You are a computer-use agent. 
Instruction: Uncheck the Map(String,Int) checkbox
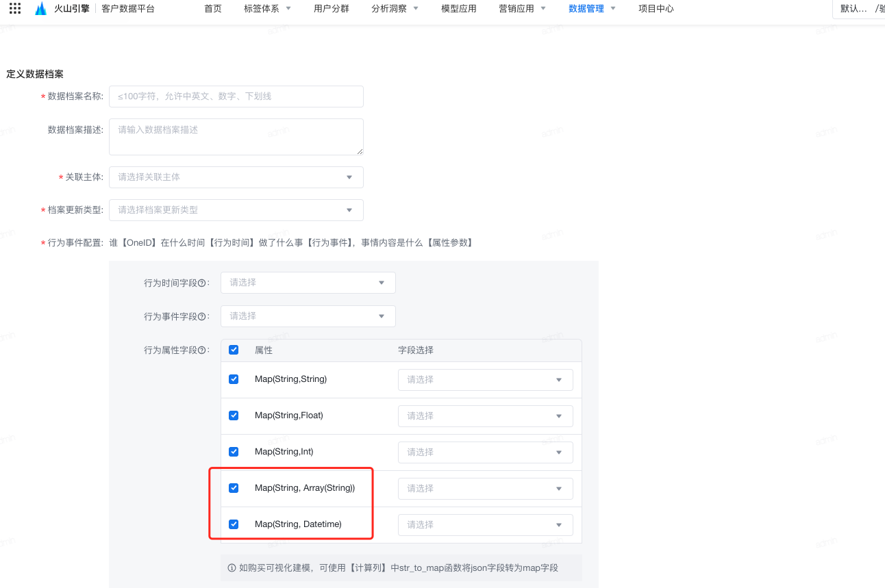pyautogui.click(x=234, y=452)
